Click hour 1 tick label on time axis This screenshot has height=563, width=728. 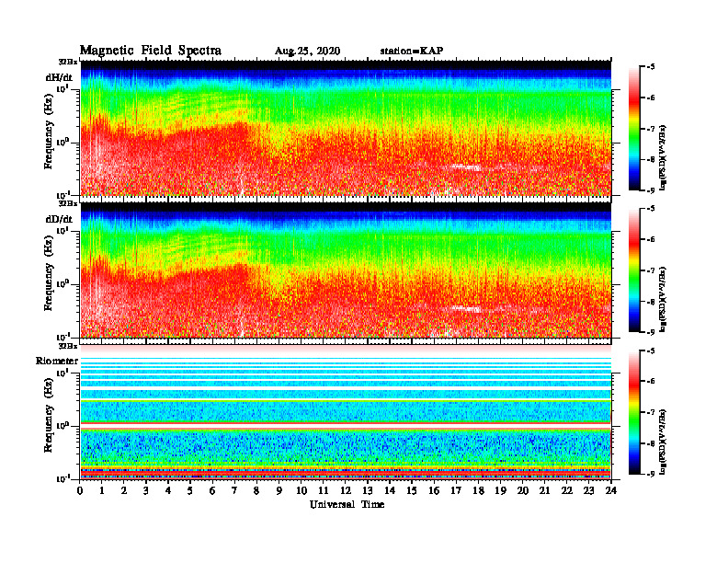[102, 490]
